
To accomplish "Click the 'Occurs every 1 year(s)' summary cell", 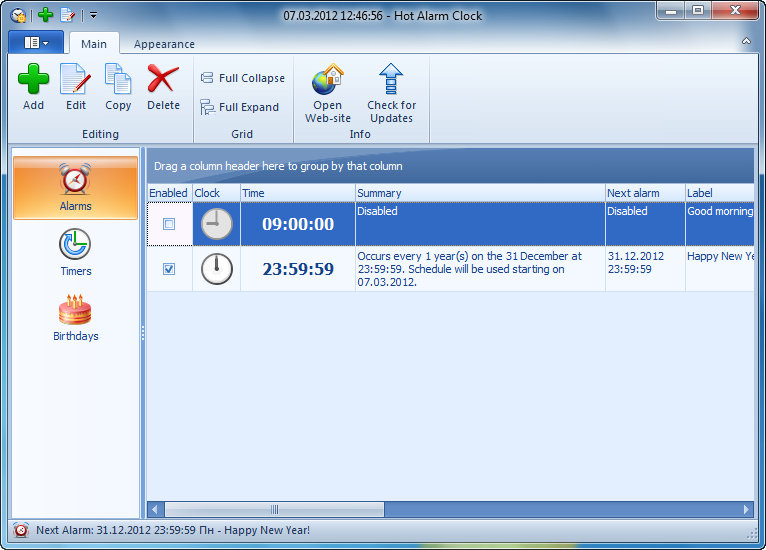I will coord(480,269).
